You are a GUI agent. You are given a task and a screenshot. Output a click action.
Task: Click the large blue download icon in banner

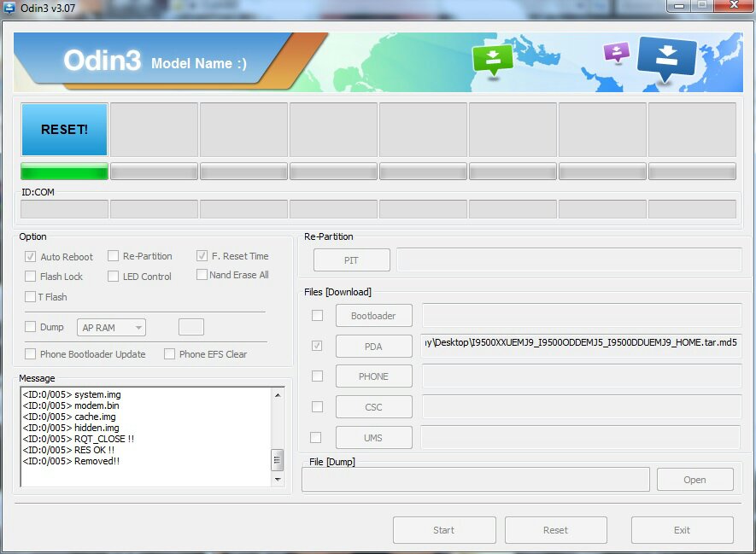tap(667, 59)
